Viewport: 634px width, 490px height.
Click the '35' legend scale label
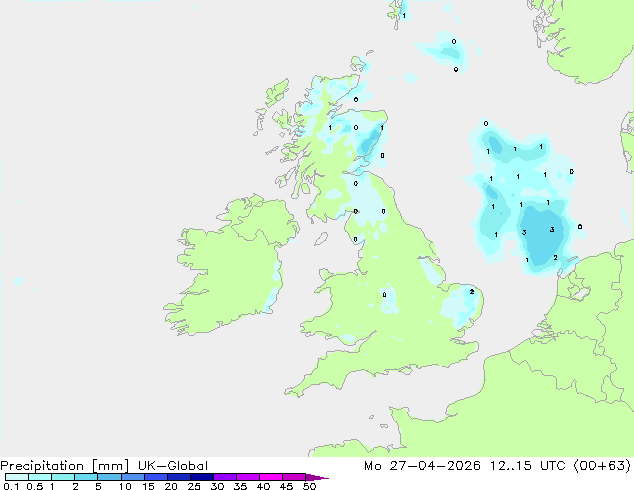[240, 486]
